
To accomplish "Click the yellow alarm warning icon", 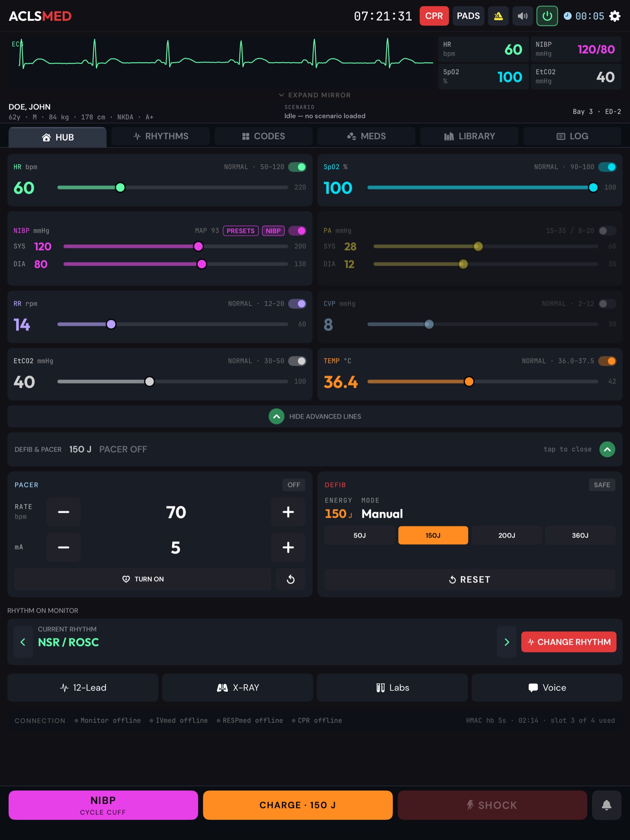I will [498, 16].
